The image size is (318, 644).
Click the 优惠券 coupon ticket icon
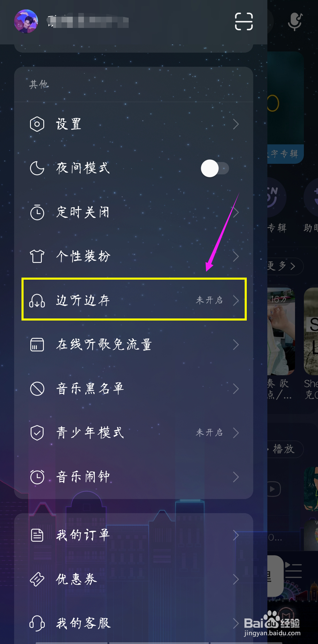pos(37,579)
